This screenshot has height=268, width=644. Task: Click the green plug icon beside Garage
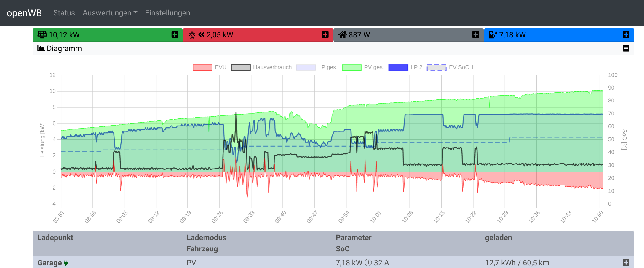coord(66,263)
